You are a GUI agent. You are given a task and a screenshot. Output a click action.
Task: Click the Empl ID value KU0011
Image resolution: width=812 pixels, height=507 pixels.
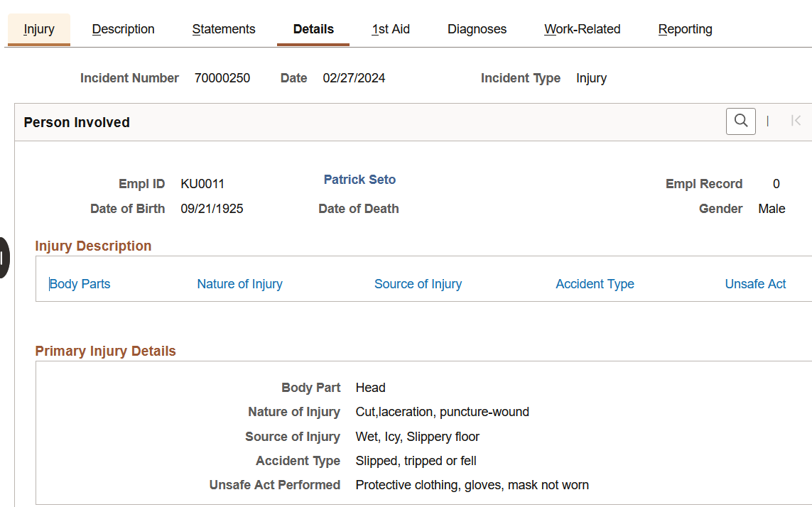pyautogui.click(x=202, y=184)
